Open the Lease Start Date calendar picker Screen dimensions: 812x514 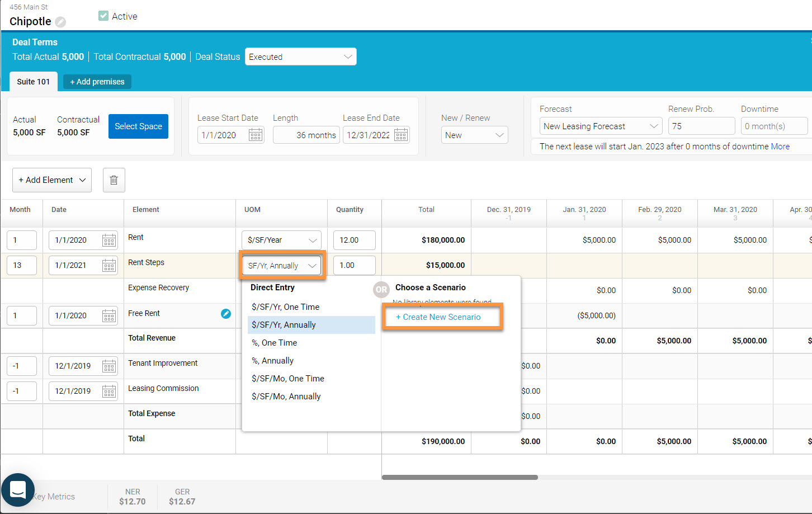256,134
